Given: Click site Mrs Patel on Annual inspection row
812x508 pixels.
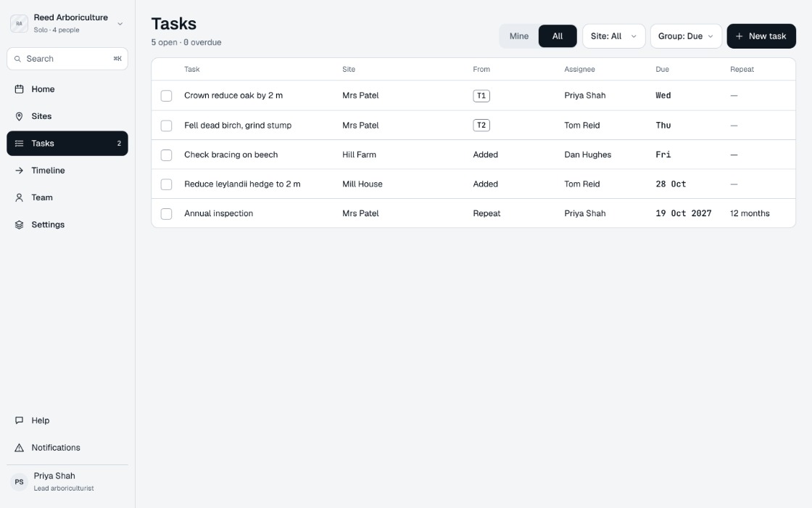Looking at the screenshot, I should 360,213.
